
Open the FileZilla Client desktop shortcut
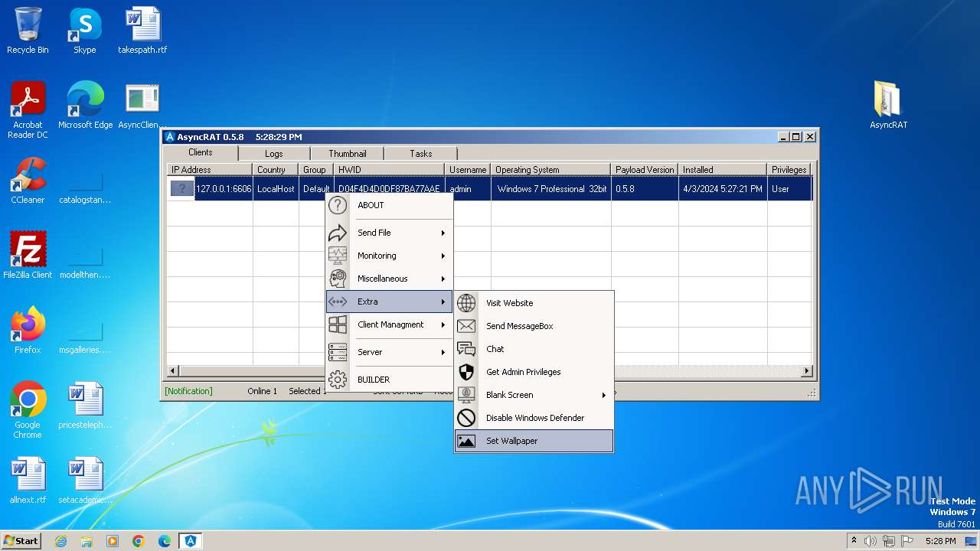[28, 256]
